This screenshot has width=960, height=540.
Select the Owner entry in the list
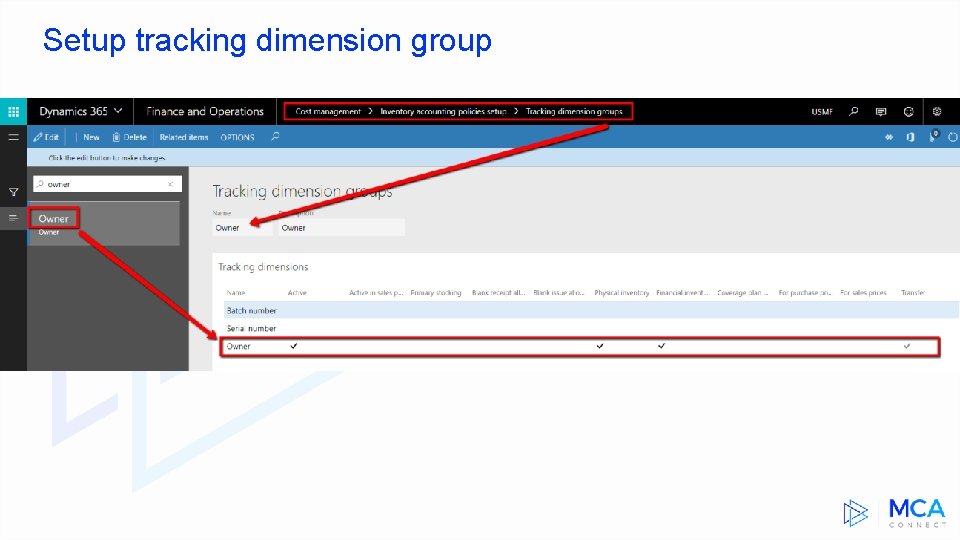point(104,224)
